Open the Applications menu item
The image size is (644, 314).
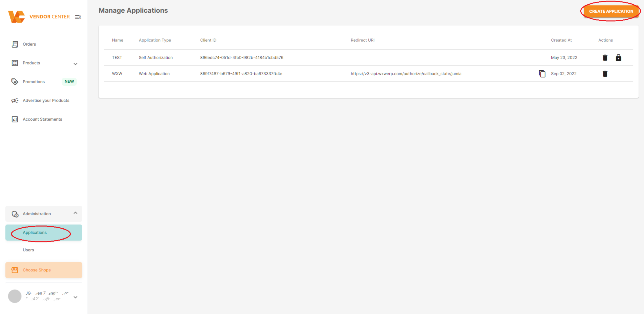pos(35,232)
